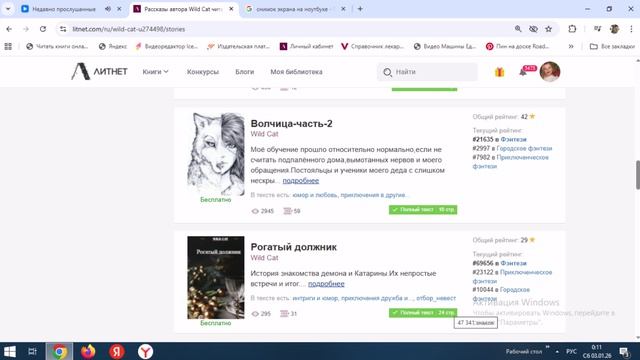Select the library list icon at 59
Image resolution: width=640 pixels, height=360 pixels.
coord(287,211)
